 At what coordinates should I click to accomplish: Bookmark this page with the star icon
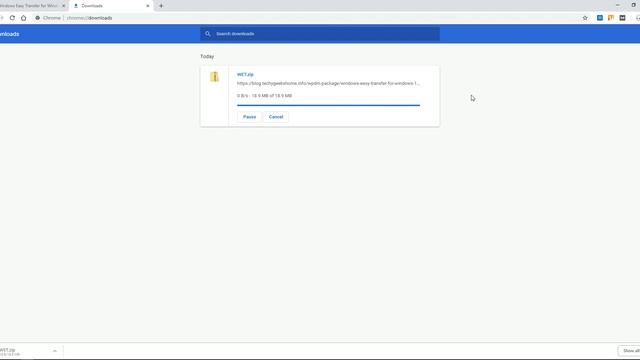[585, 18]
